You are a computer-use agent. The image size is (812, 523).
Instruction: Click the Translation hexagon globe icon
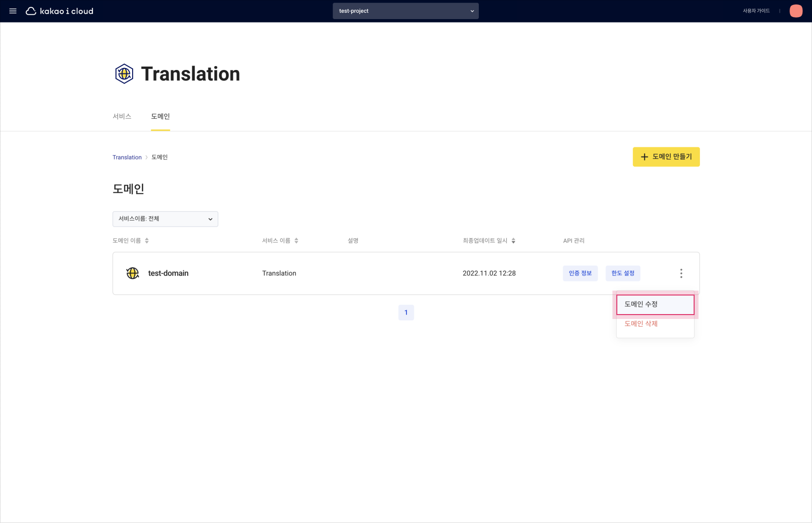[x=124, y=74]
